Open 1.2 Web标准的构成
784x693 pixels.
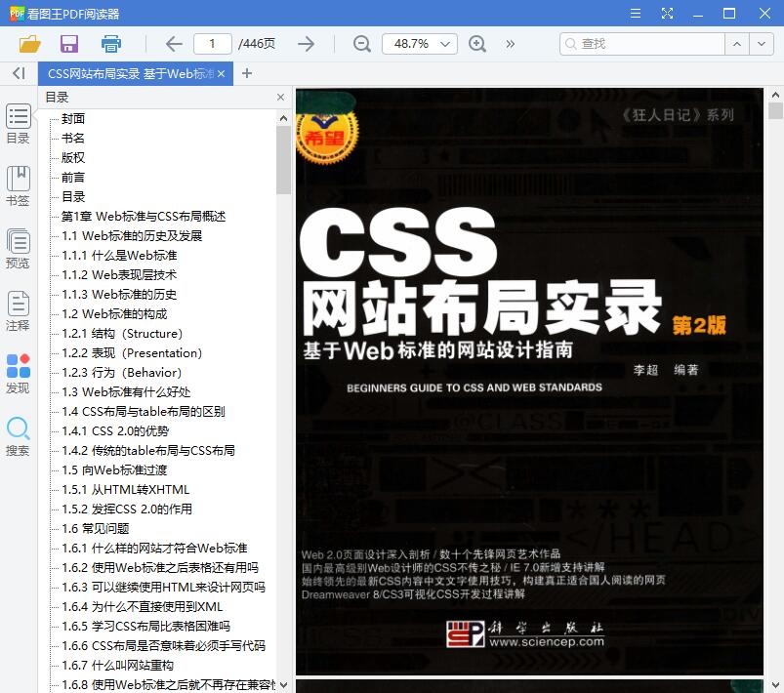[114, 313]
